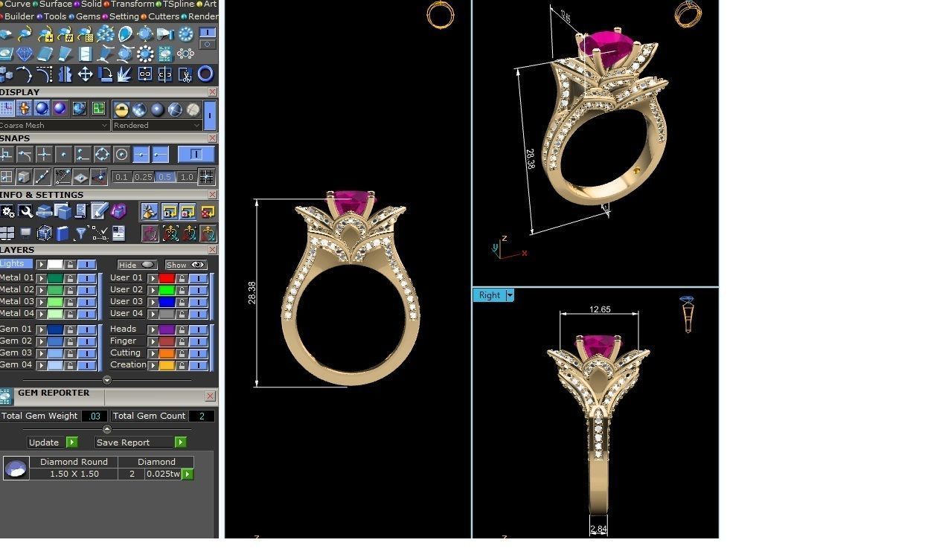Toggle visibility of Gem 01 layer
Screen dimensions: 948x560
point(87,329)
